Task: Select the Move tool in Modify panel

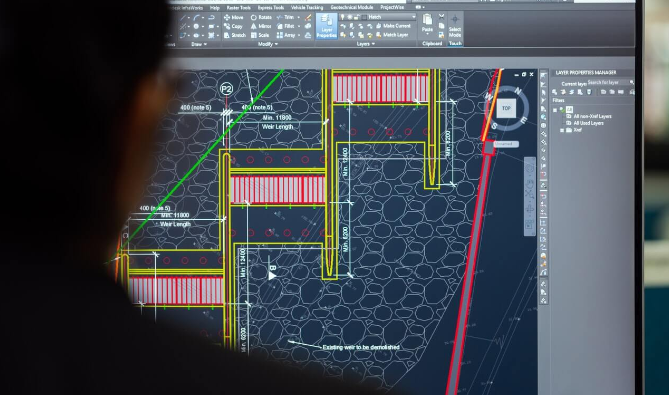Action: click(x=234, y=17)
